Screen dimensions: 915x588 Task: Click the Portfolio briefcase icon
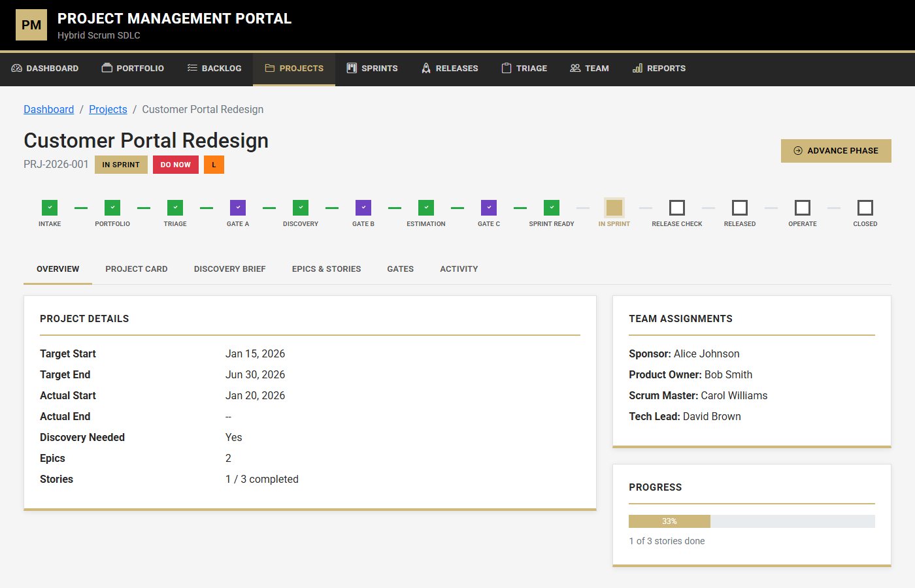point(107,68)
